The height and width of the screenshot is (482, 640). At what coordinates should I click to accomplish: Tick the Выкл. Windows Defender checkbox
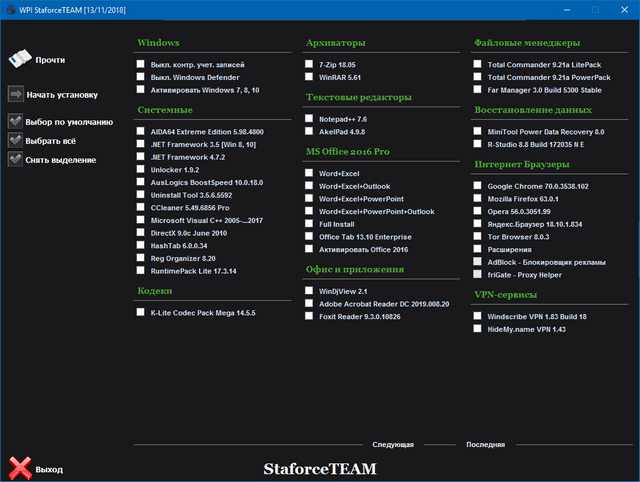click(142, 77)
